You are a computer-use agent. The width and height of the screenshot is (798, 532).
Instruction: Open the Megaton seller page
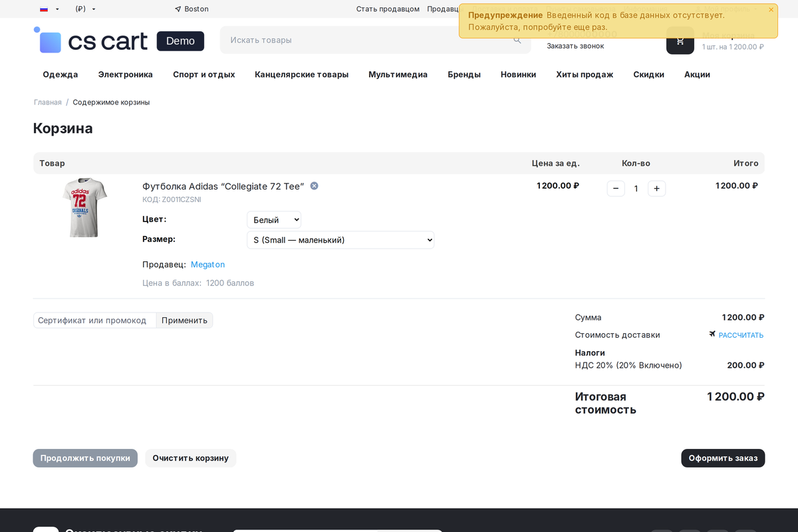[x=207, y=265]
